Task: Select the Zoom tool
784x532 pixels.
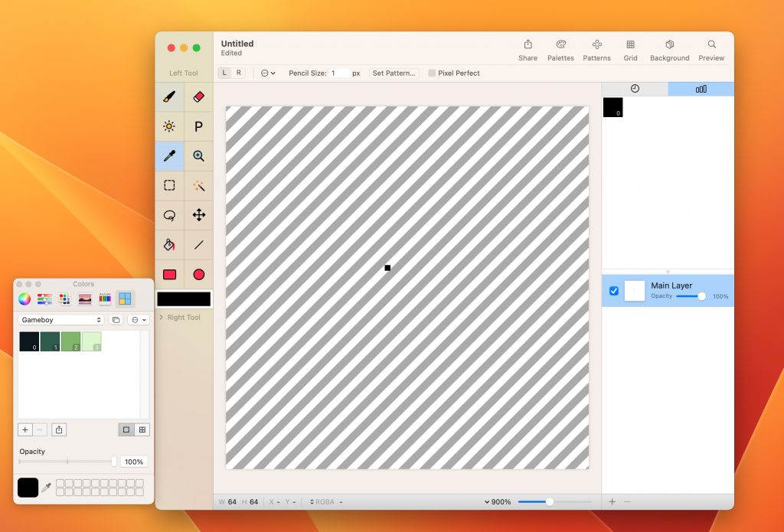Action: coord(198,156)
